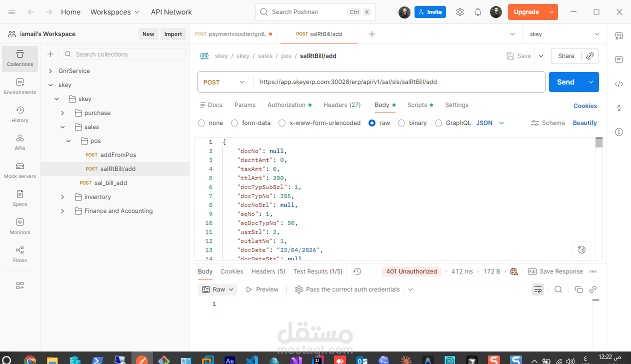Click the response link icon
631x364 pixels.
coord(593,289)
